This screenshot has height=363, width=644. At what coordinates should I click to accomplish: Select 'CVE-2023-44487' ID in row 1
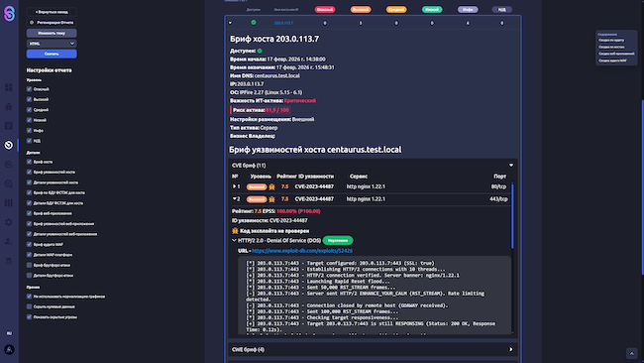click(314, 186)
